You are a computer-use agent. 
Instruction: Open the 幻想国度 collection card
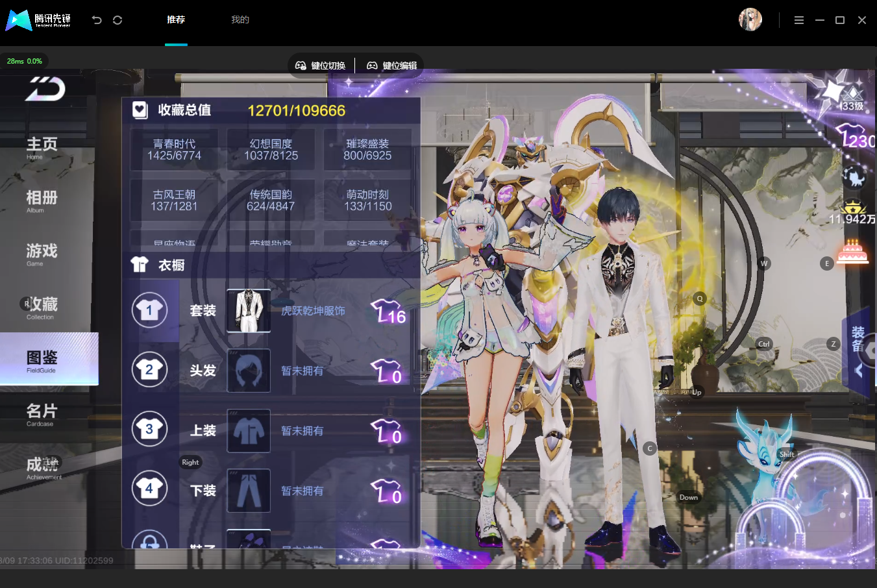271,149
